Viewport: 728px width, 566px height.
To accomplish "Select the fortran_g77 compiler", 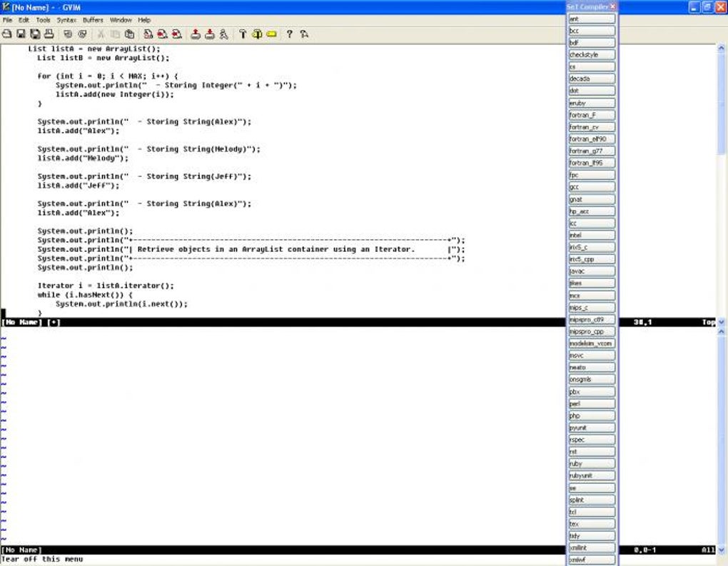I will coord(592,151).
